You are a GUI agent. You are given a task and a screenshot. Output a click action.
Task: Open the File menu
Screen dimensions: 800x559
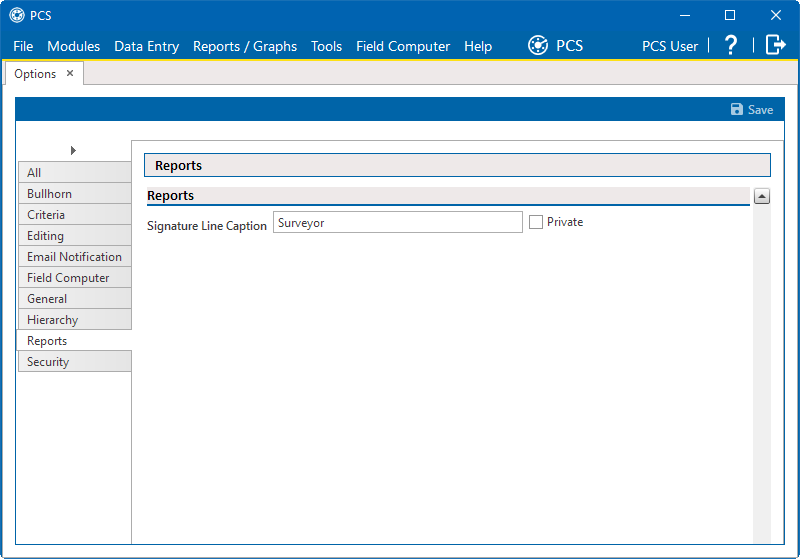[23, 46]
